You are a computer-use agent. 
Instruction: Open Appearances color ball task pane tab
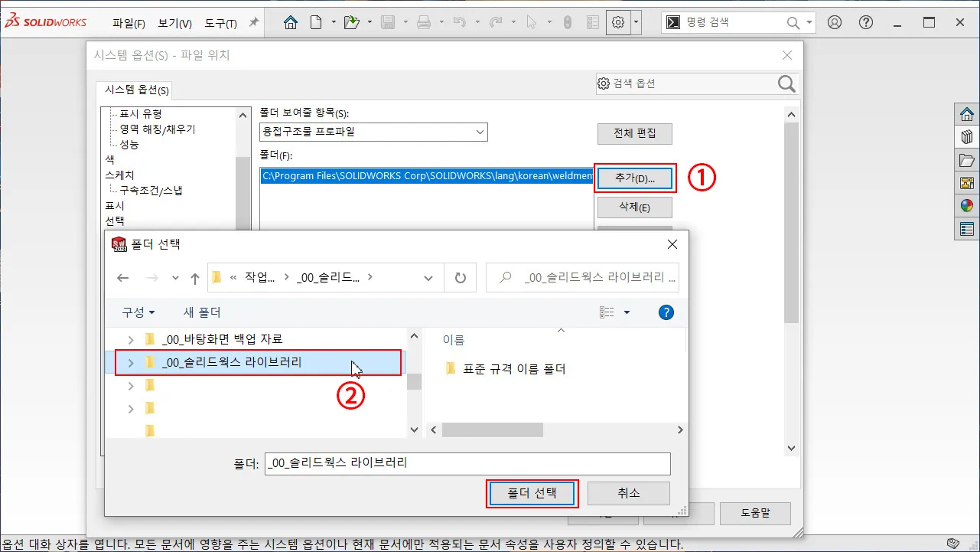pyautogui.click(x=967, y=205)
